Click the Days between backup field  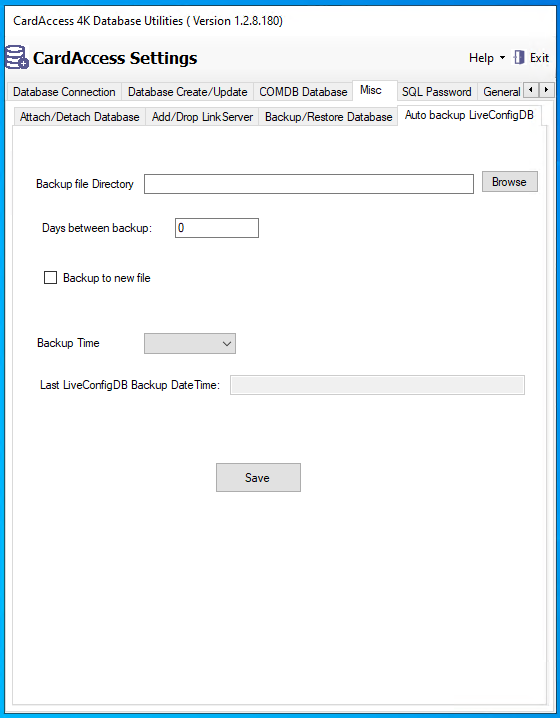point(217,228)
